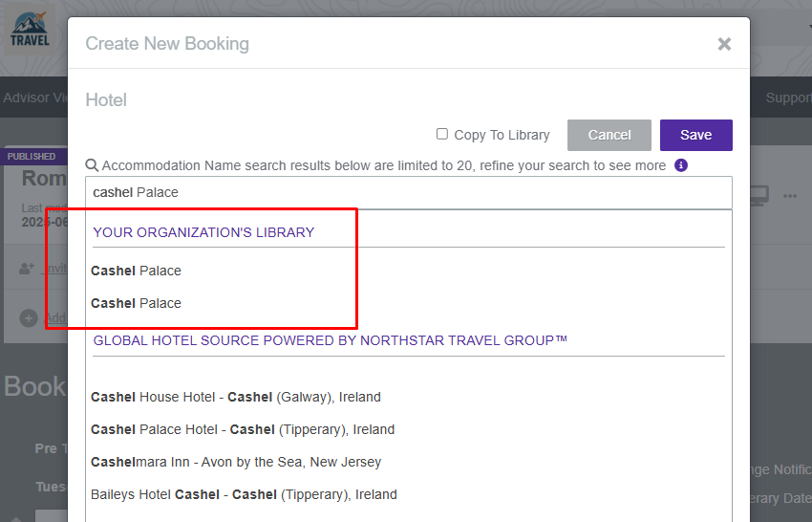Select first Cashel Palace library entry
Screen dimensions: 812x522
137,271
